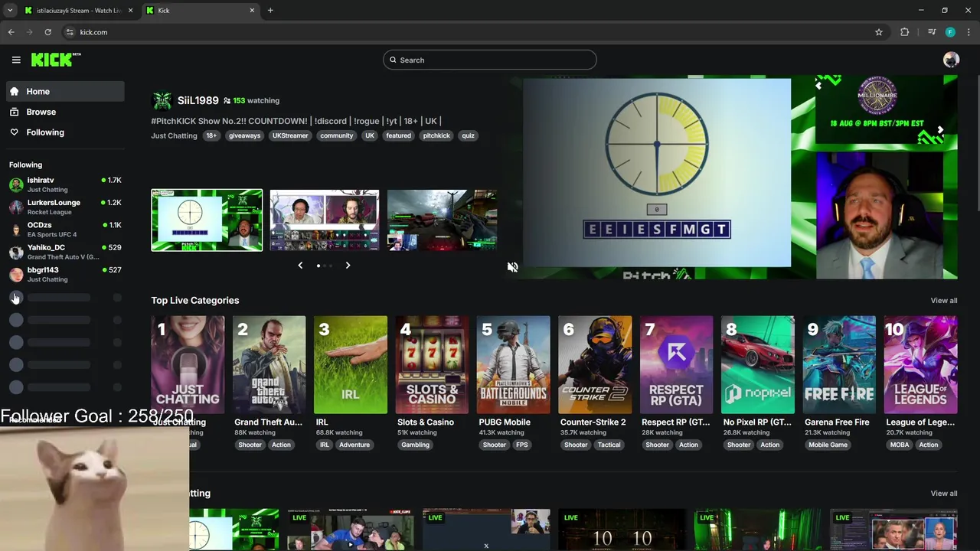Open Just Chatting category card
Image resolution: width=980 pixels, height=551 pixels.
point(188,365)
